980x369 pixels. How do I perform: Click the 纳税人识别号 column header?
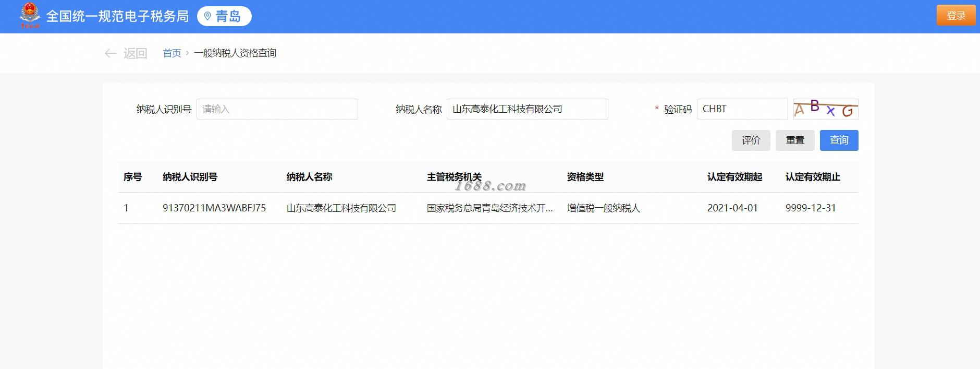point(190,177)
